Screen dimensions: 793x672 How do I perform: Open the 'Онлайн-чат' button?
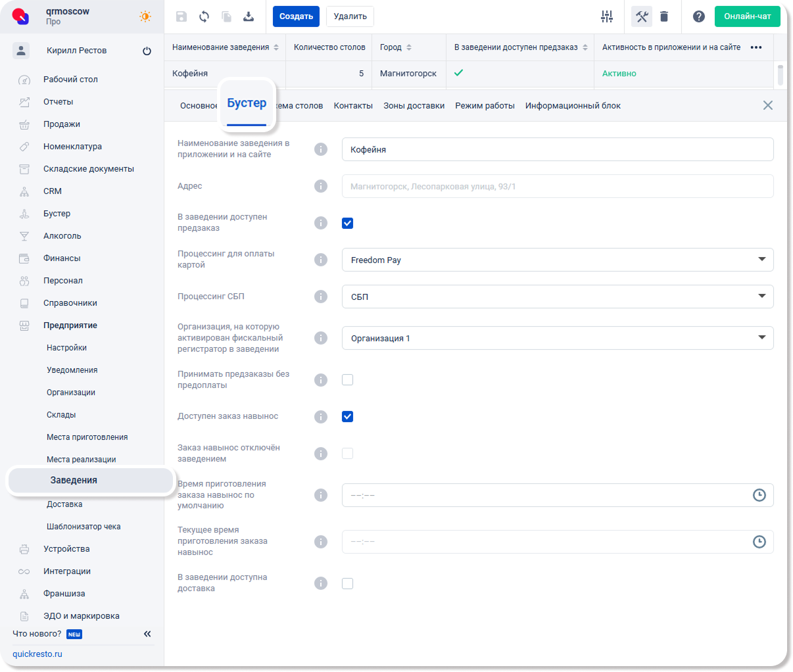point(747,16)
